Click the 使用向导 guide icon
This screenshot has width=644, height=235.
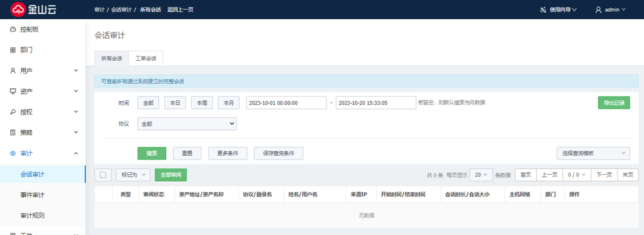[x=543, y=10]
